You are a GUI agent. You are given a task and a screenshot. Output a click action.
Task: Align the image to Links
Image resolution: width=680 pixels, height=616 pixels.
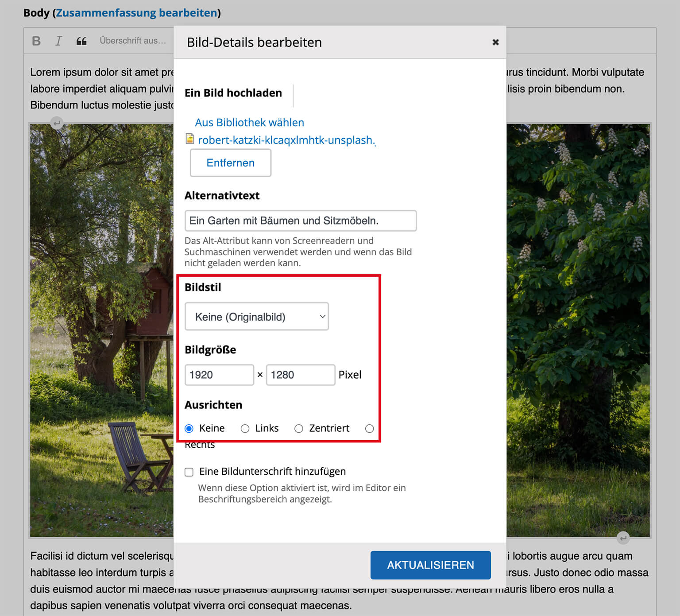245,428
